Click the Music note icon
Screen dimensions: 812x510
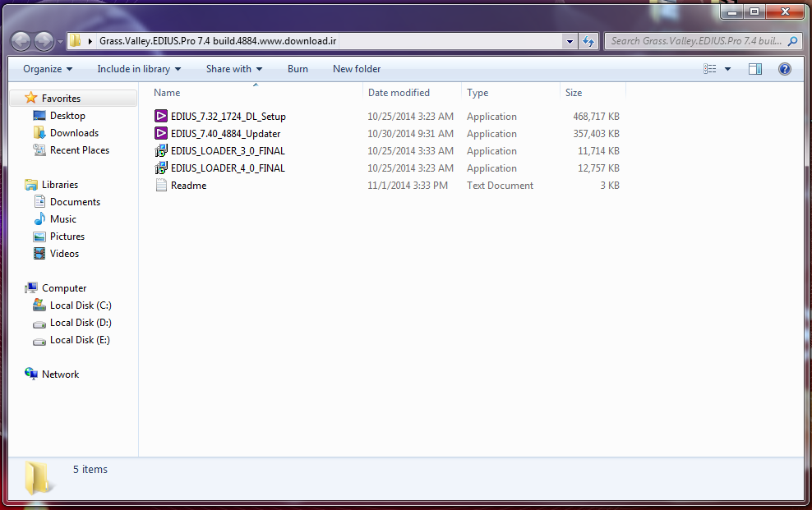coord(39,218)
